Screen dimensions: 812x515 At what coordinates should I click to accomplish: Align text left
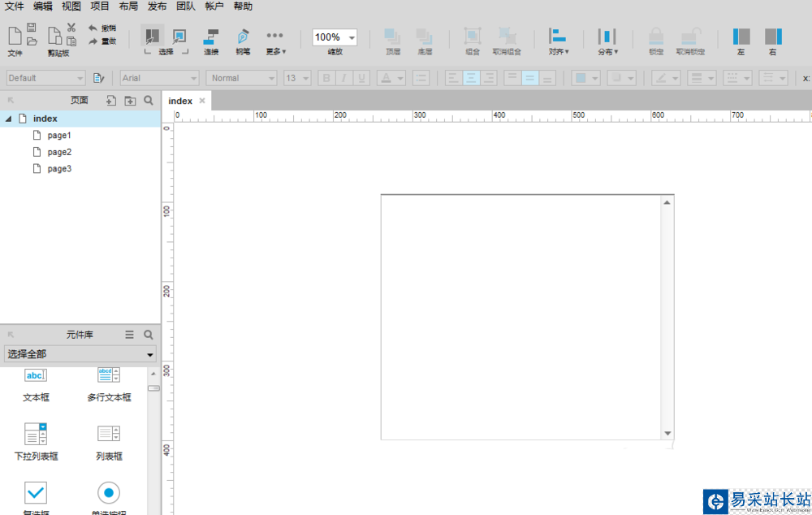(454, 78)
